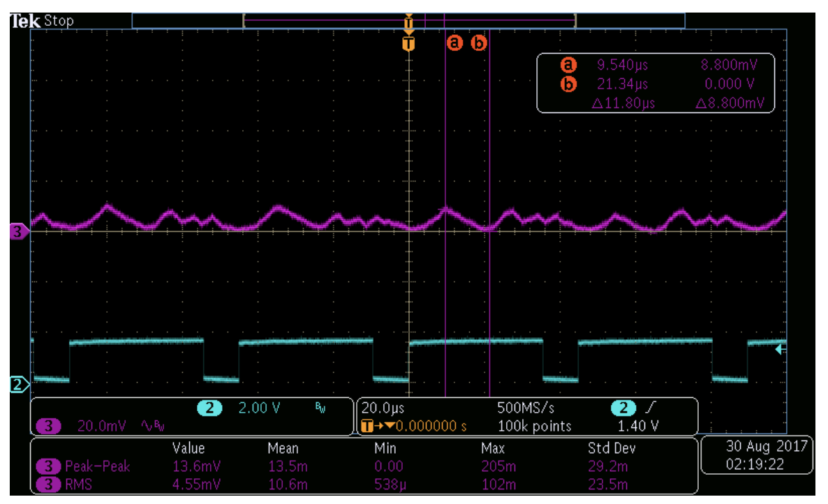Click the orange trigger position T marker
The height and width of the screenshot is (504, 828).
408,44
